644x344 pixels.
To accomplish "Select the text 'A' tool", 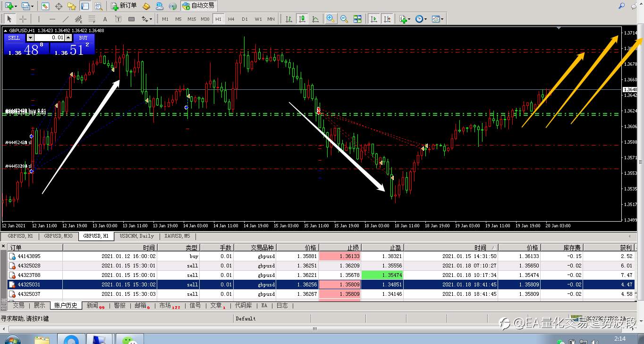I will [x=105, y=19].
